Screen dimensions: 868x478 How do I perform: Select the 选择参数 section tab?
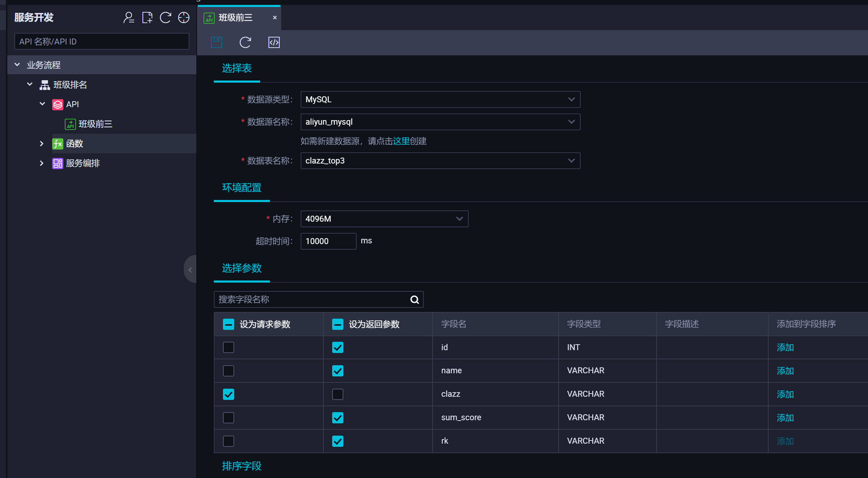click(x=242, y=268)
